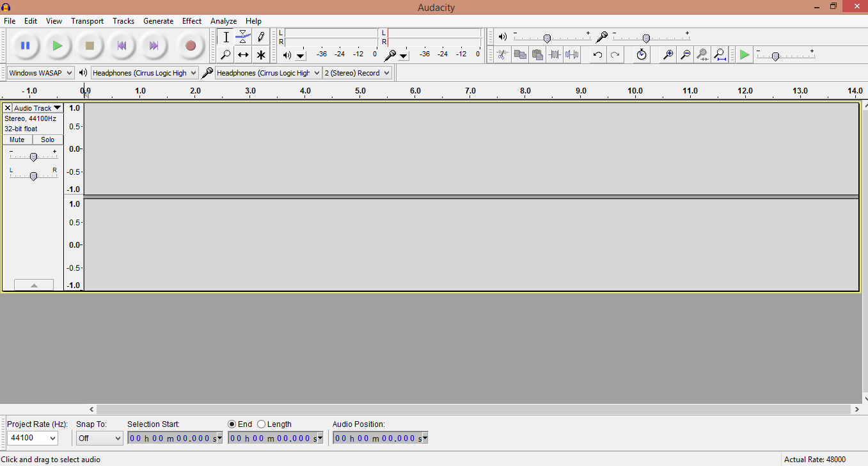Click the Undo arrow
The height and width of the screenshot is (466, 868).
(597, 54)
